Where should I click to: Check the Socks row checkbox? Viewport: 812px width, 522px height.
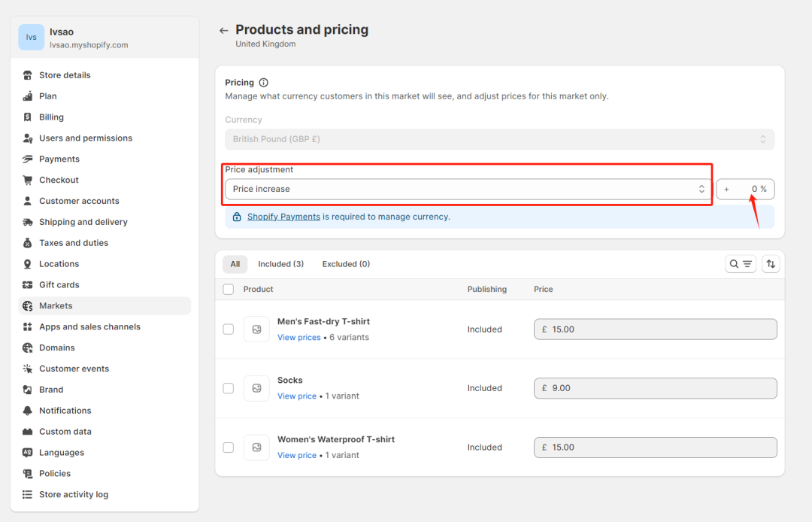[229, 388]
